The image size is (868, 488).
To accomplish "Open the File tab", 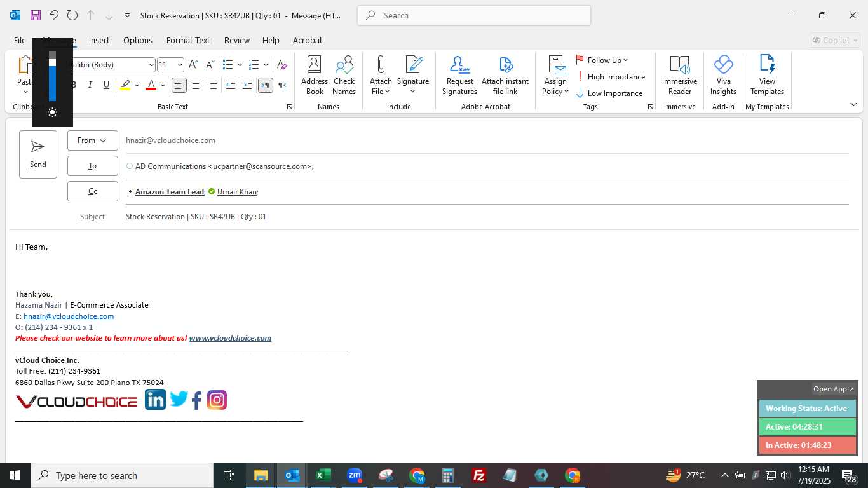I will click(20, 40).
